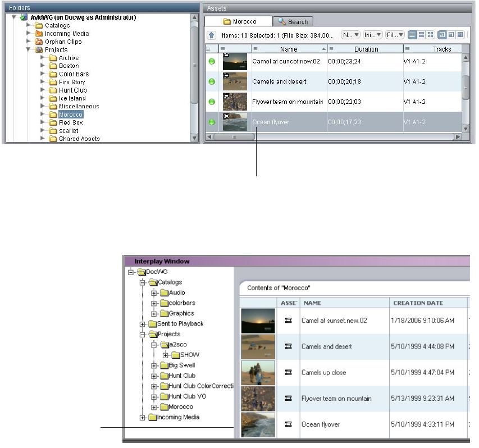The image size is (479, 448).
Task: Sort assets by the Duration column header
Action: click(x=366, y=49)
